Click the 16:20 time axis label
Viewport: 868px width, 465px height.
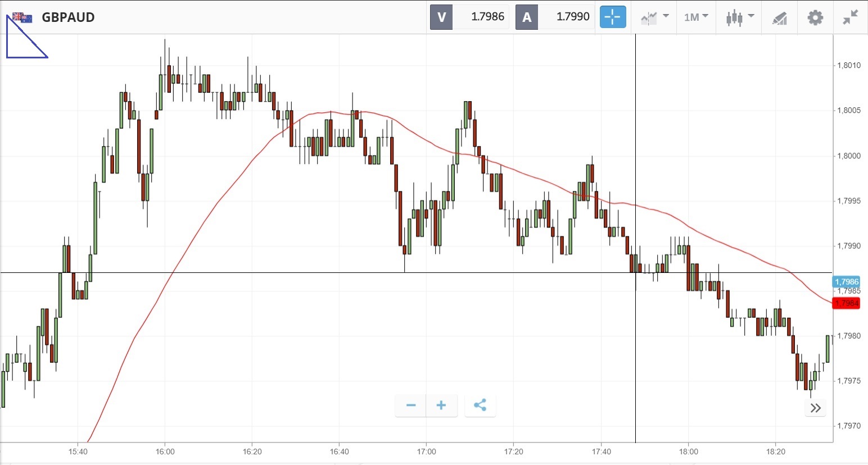(x=252, y=452)
